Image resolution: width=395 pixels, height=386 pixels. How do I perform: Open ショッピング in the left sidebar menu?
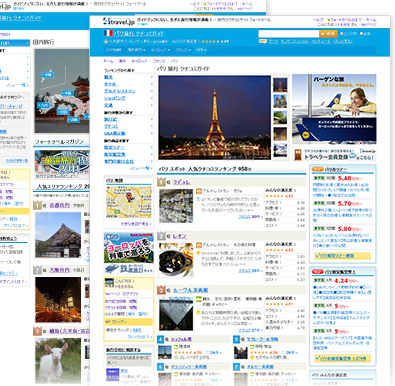tap(115, 98)
